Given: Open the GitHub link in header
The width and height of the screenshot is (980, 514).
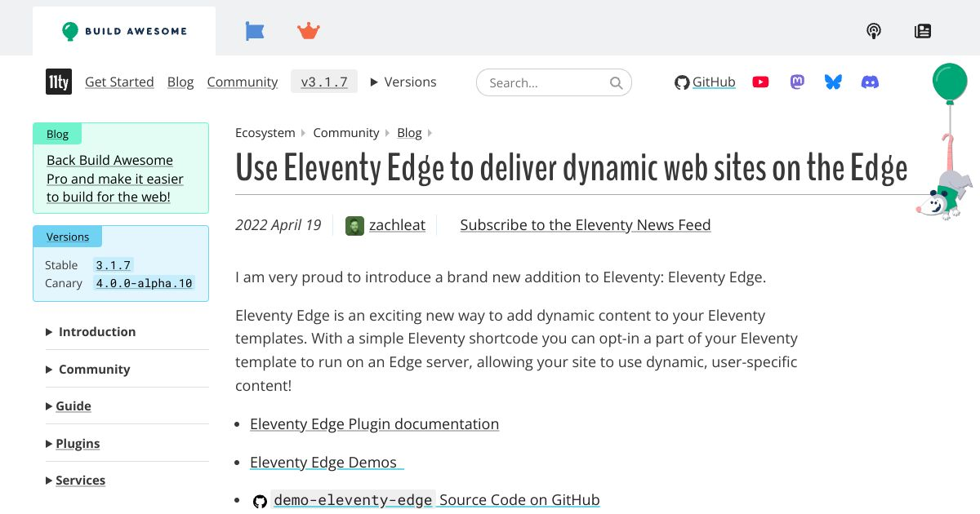Looking at the screenshot, I should click(x=714, y=82).
